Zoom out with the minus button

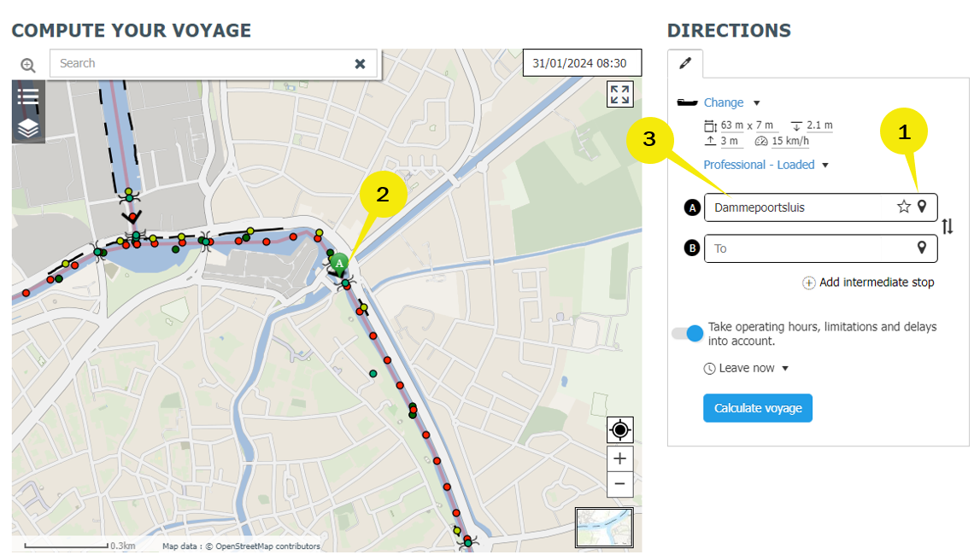[619, 484]
